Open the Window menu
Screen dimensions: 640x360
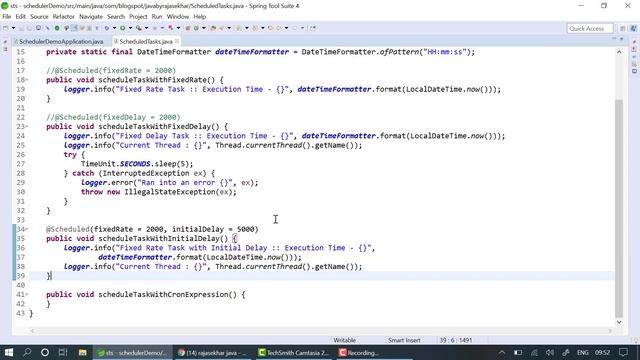(x=178, y=16)
